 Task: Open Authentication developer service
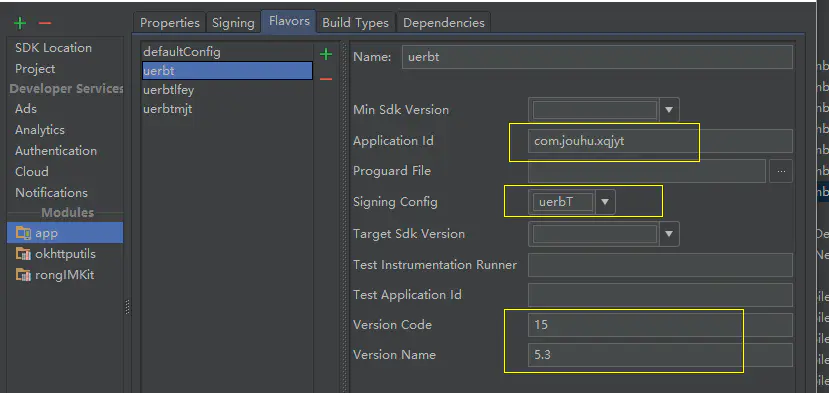pos(56,151)
